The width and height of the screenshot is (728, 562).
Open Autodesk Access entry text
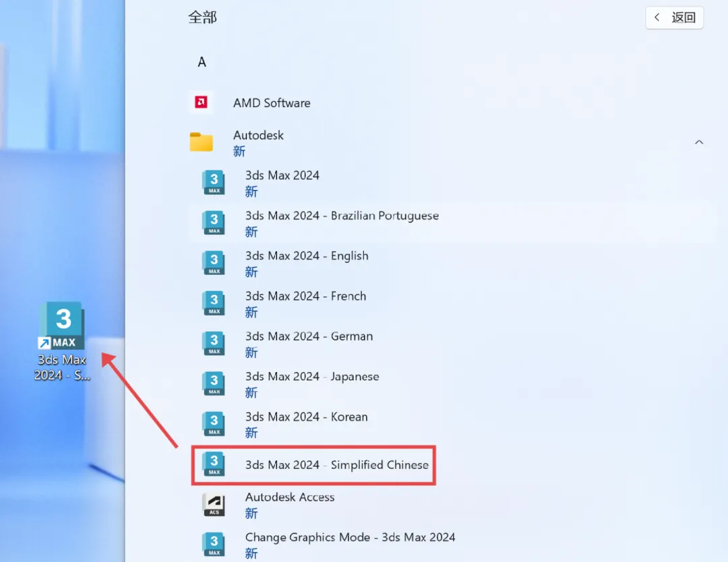pyautogui.click(x=290, y=497)
